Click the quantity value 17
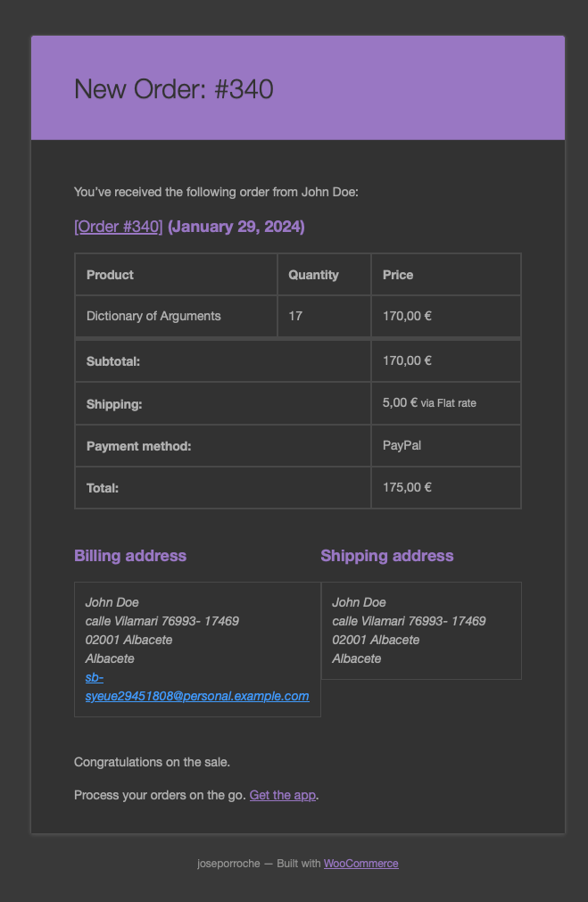Viewport: 588px width, 902px height. [295, 316]
